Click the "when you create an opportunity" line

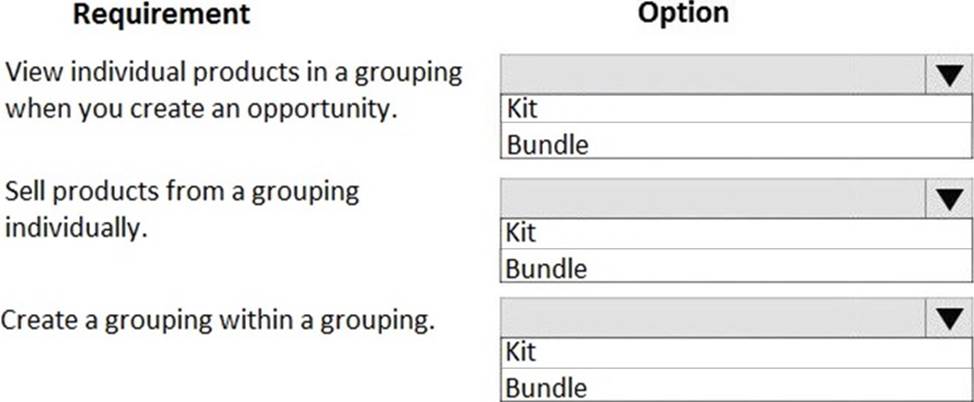(201, 108)
